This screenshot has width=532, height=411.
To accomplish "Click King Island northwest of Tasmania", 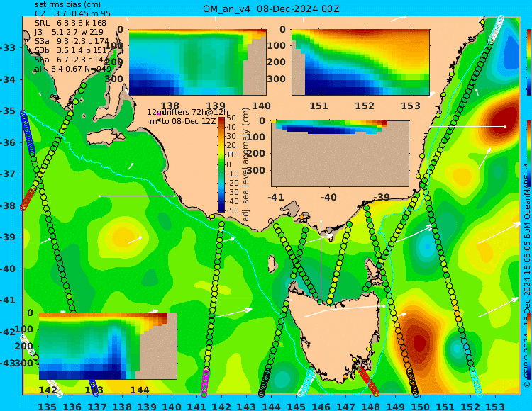I will coord(272,263).
